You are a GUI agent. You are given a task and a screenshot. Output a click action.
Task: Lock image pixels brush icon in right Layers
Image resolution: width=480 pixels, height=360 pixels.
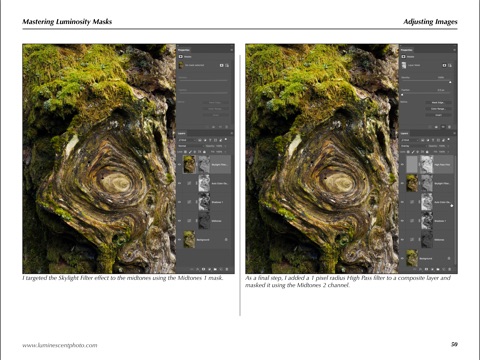(413, 152)
